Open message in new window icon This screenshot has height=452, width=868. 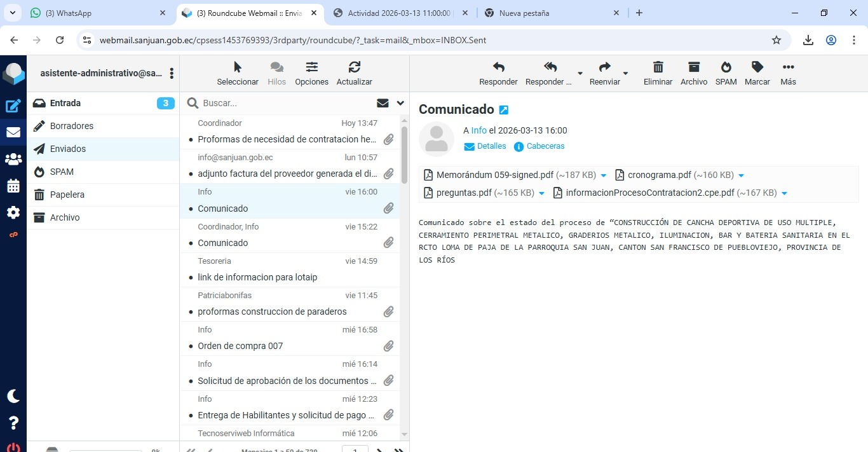(504, 110)
